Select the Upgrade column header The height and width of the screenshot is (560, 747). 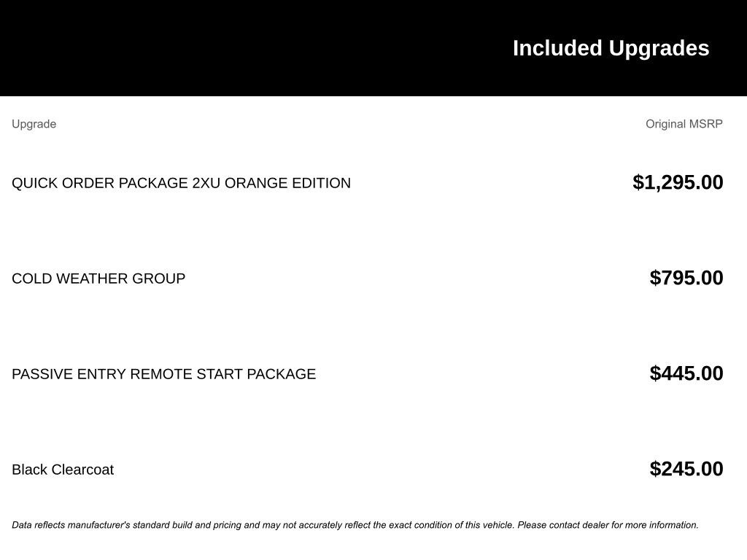click(x=34, y=124)
